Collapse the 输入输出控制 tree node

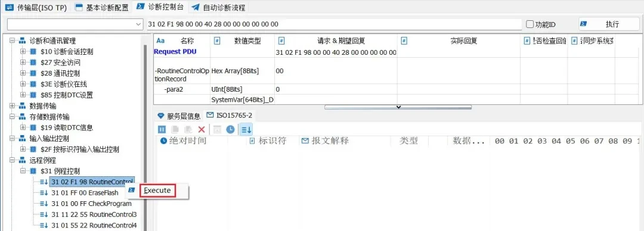[x=12, y=138]
